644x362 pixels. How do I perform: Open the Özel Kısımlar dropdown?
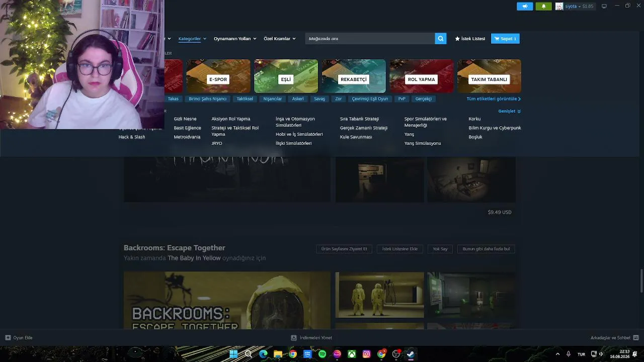pos(280,39)
